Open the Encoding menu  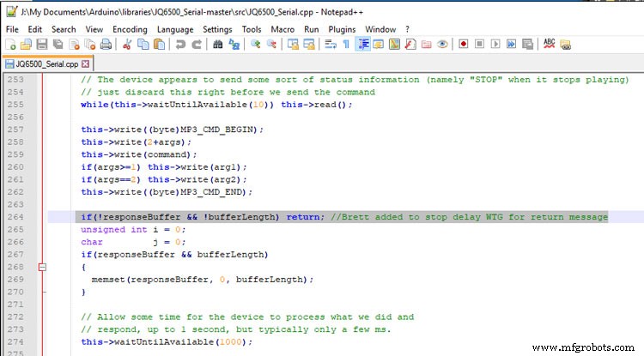click(130, 28)
